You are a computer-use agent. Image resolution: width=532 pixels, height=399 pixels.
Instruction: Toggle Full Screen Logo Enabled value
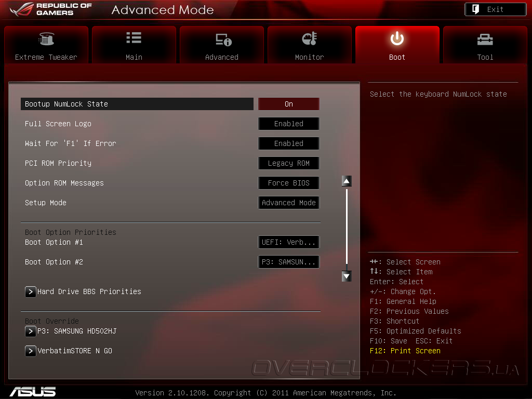tap(289, 124)
